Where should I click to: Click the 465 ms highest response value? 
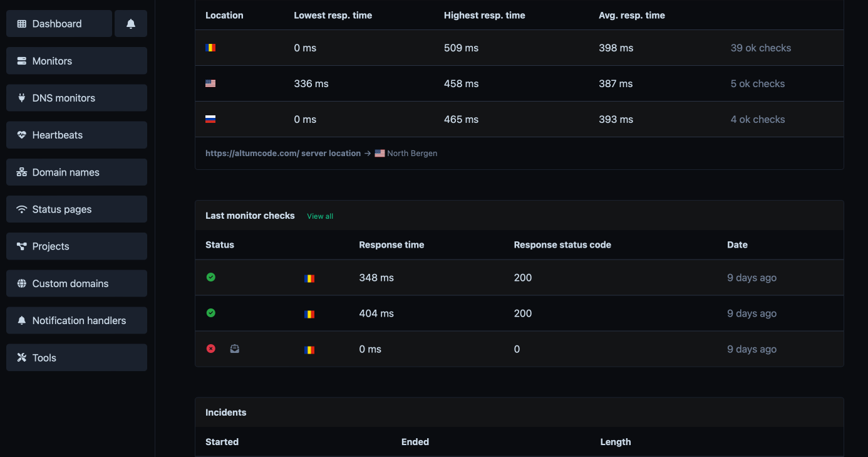461,119
